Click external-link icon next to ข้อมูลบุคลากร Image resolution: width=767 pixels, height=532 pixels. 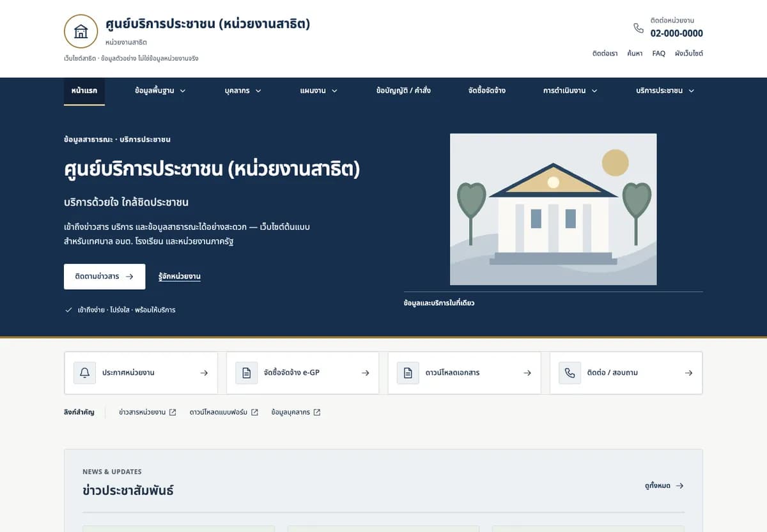[x=317, y=413]
